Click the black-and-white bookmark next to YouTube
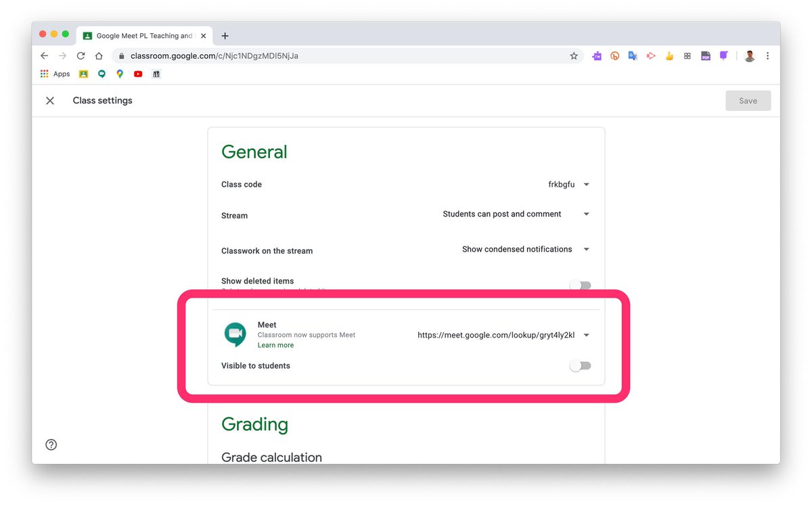Screen dimensions: 812x506 point(156,74)
